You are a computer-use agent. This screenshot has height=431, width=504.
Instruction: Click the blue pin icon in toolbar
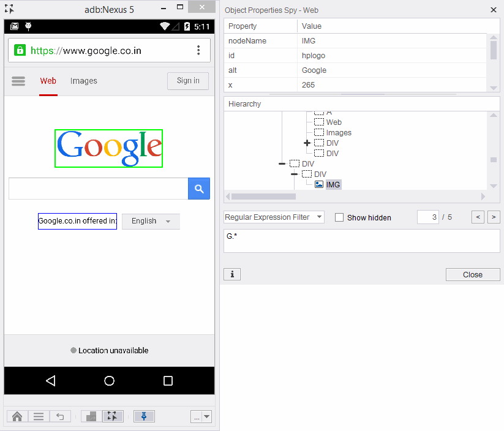144,416
